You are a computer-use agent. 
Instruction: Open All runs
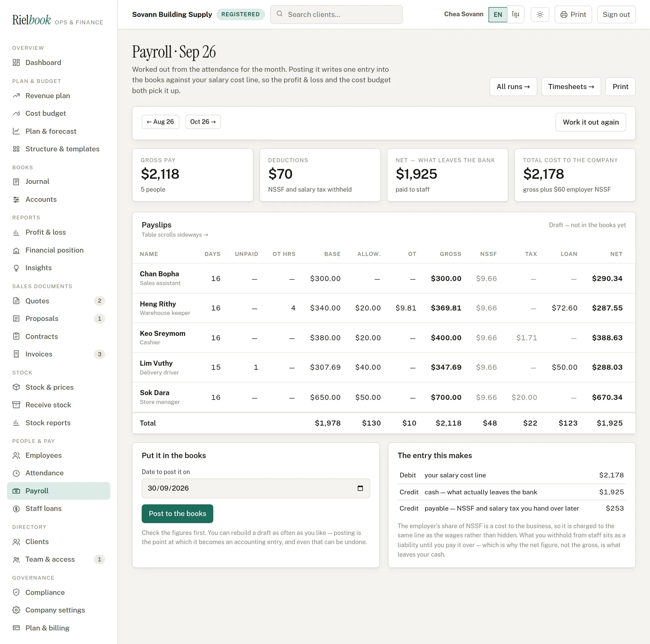click(x=513, y=87)
